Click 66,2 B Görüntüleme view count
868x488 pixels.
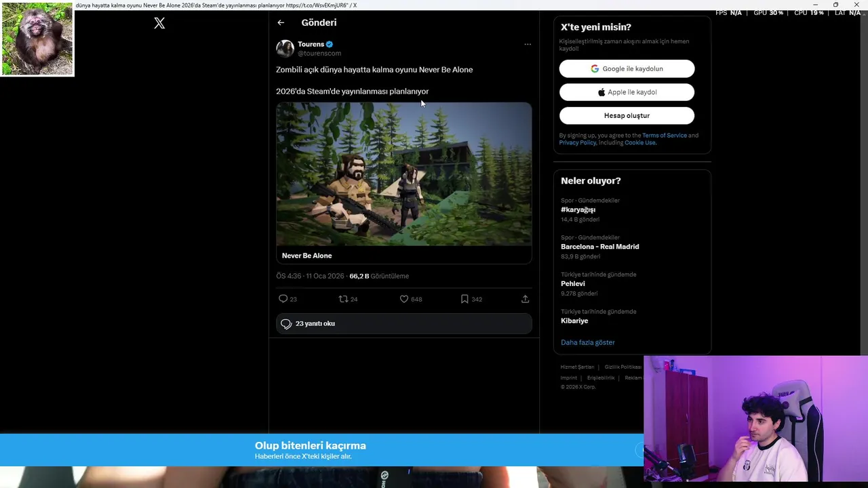(x=379, y=276)
